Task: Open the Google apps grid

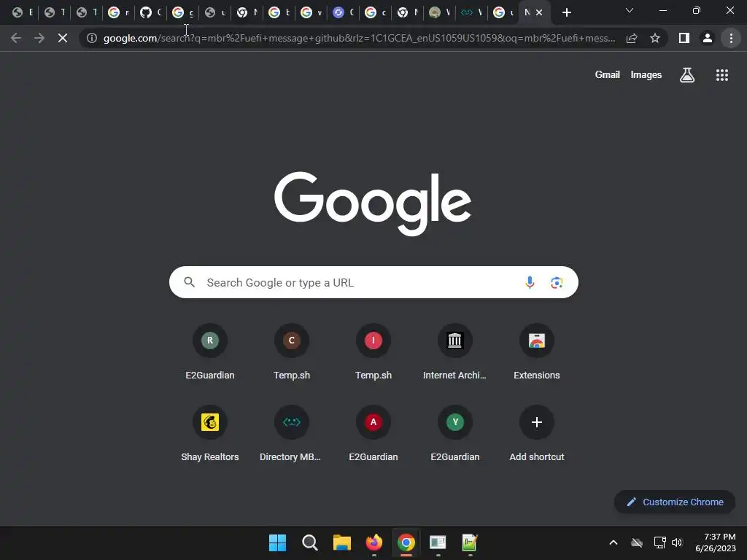Action: 721,75
